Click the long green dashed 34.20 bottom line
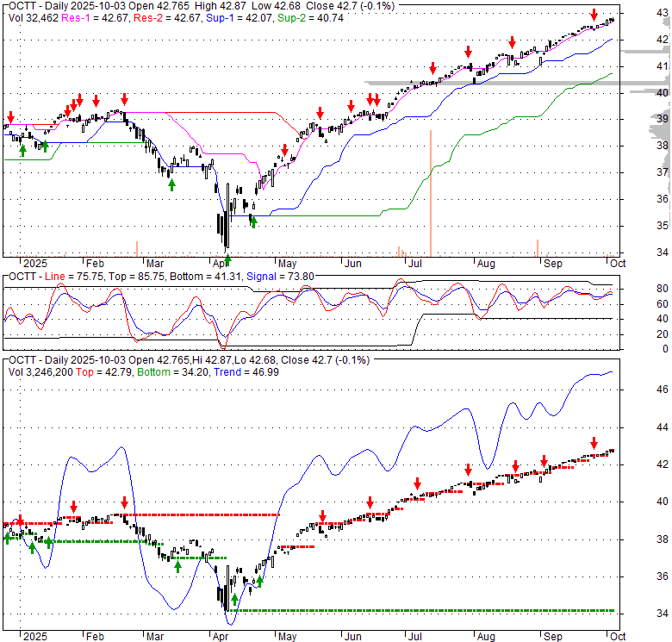This screenshot has width=672, height=642. (x=422, y=610)
